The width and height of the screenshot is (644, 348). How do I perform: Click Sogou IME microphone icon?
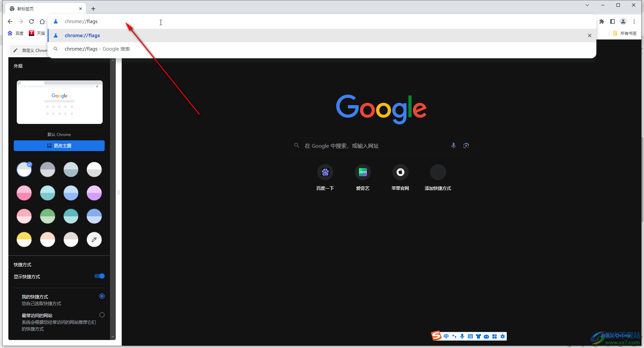[x=462, y=336]
